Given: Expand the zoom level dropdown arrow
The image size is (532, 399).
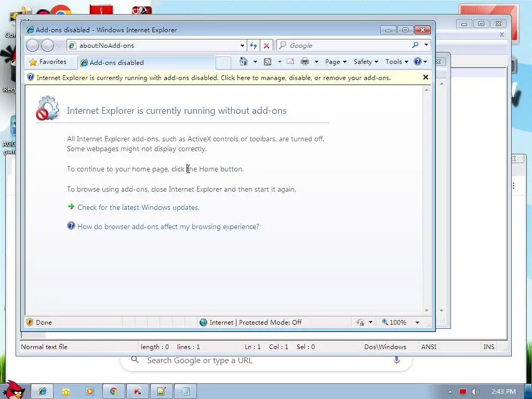Looking at the screenshot, I should pos(417,322).
